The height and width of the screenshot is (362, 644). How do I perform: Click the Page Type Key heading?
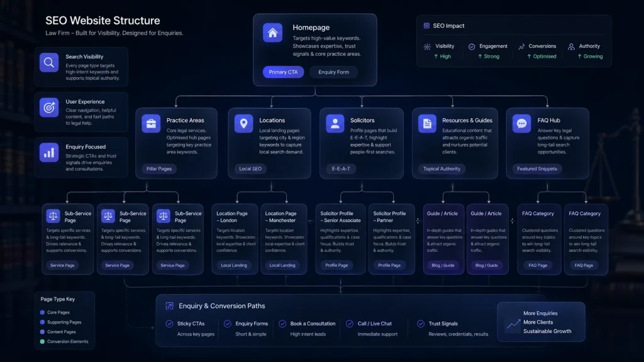point(57,299)
